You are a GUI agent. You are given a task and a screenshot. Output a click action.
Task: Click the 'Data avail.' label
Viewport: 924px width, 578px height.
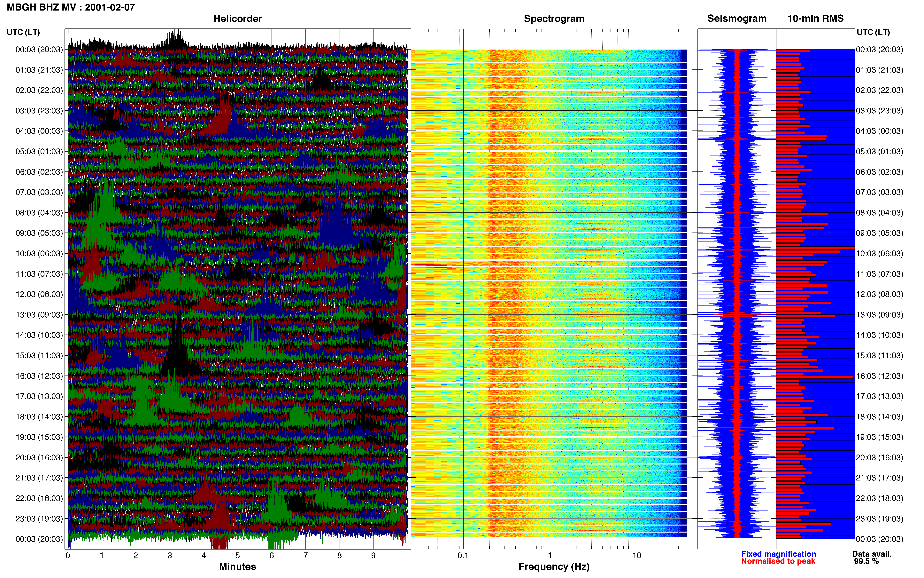point(872,554)
